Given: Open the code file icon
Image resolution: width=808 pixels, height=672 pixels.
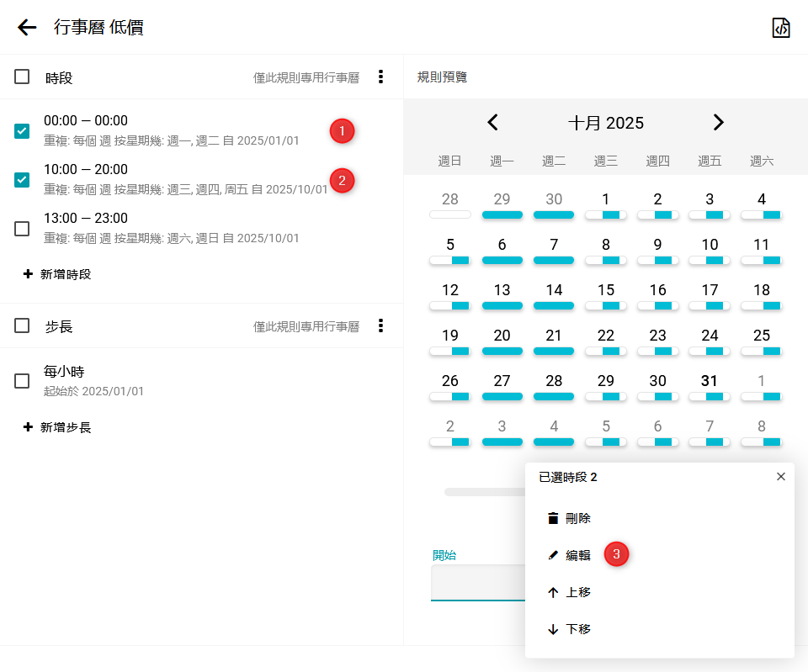Looking at the screenshot, I should pos(781,28).
